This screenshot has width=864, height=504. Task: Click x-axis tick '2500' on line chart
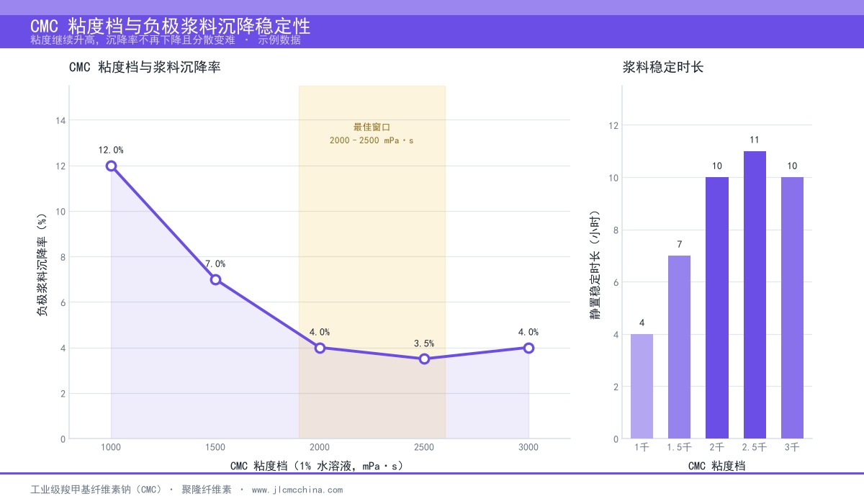click(424, 447)
